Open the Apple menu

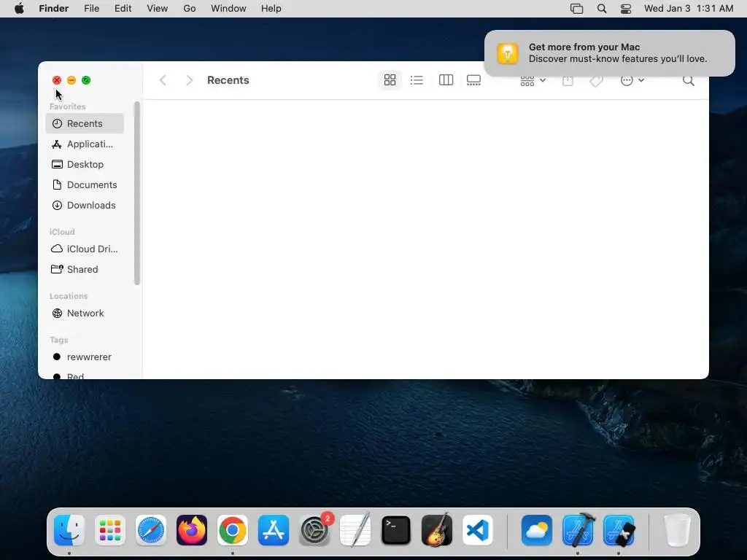pos(19,9)
